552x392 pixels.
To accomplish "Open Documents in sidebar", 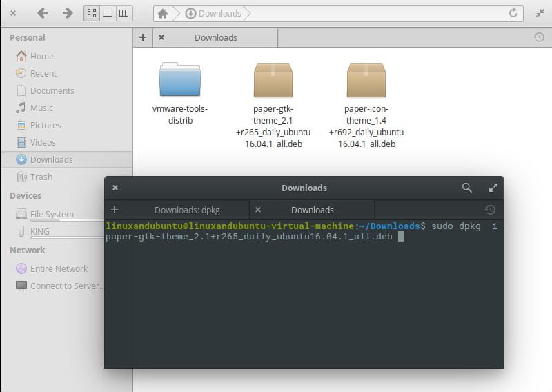I will click(x=67, y=91).
